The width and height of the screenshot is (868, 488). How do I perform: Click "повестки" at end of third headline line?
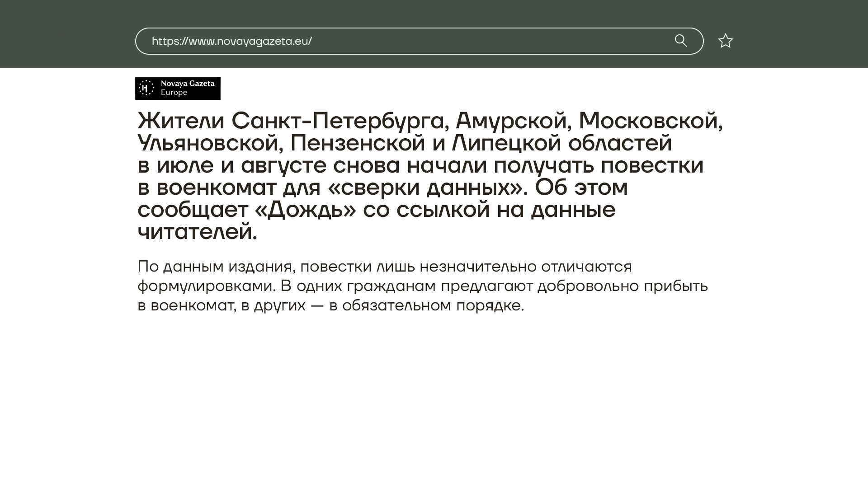(652, 165)
